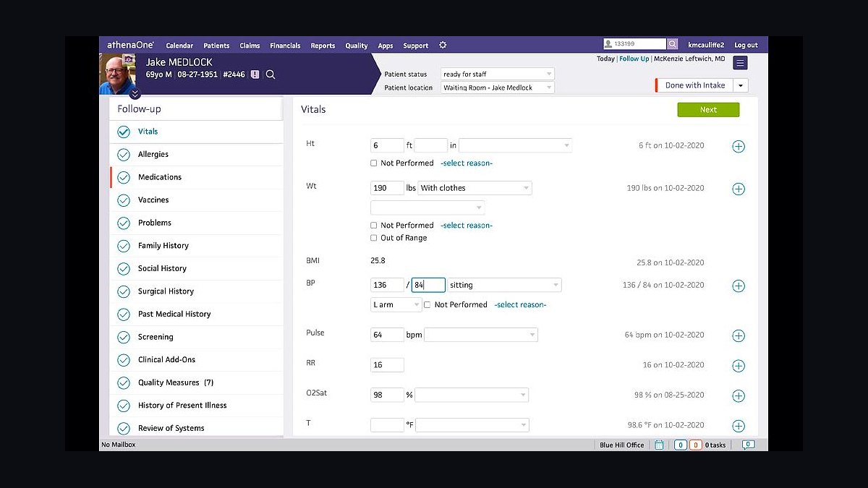This screenshot has height=488, width=868.
Task: Click the height feet input field
Action: (387, 145)
